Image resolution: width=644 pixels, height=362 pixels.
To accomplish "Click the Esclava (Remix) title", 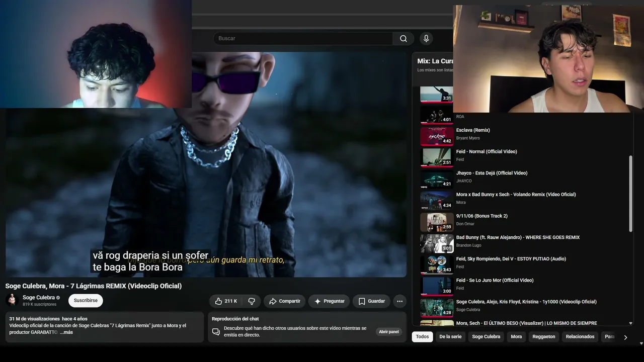I will pyautogui.click(x=473, y=130).
